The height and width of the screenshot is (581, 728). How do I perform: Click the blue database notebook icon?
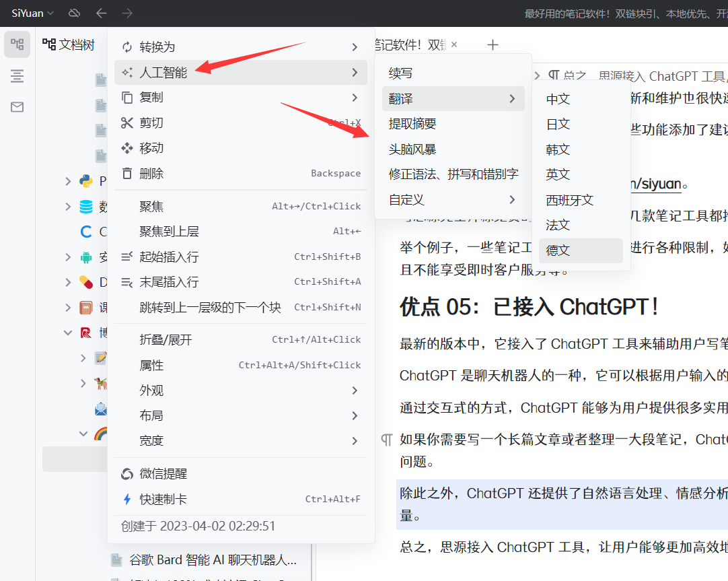click(x=86, y=206)
